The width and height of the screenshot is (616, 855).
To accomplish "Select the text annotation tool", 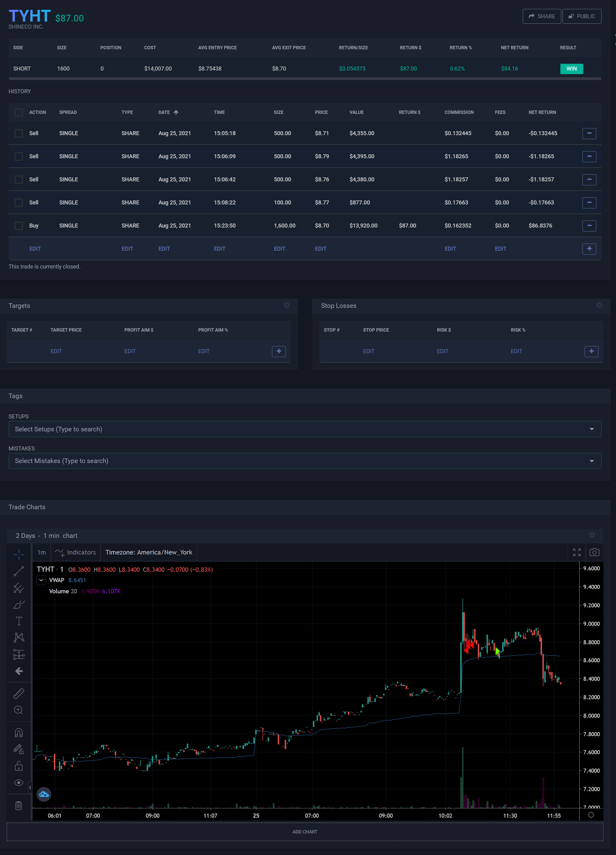I will point(18,621).
